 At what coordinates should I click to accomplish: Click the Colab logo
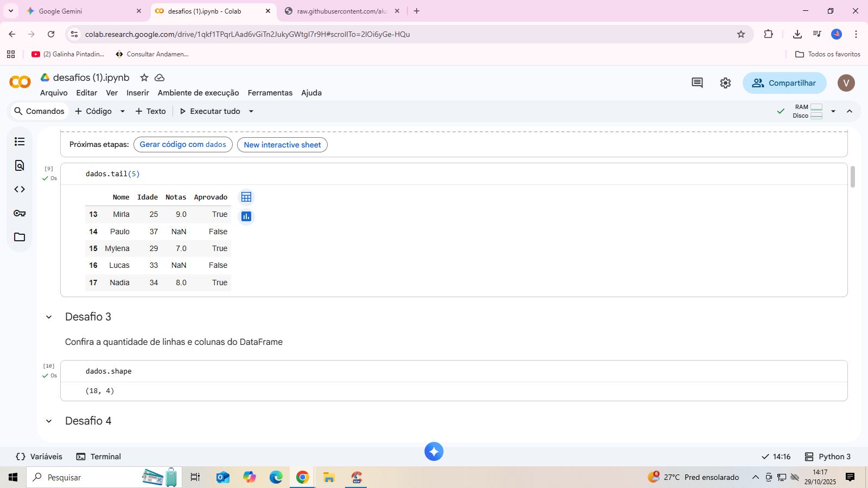click(20, 82)
